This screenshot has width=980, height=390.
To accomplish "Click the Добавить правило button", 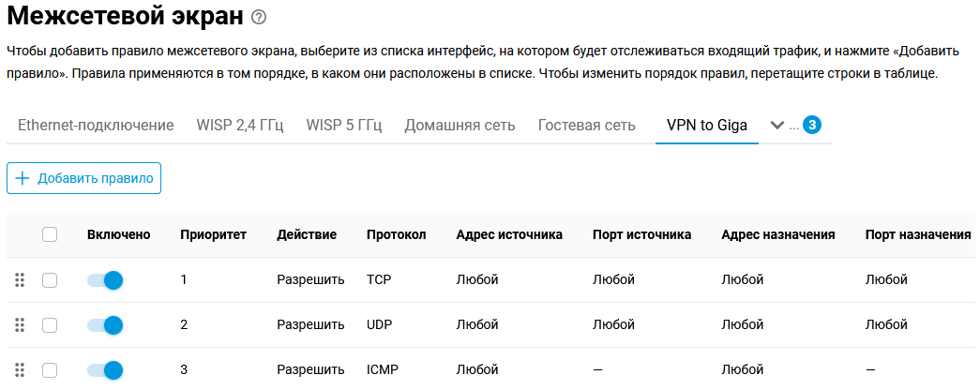I will [84, 178].
